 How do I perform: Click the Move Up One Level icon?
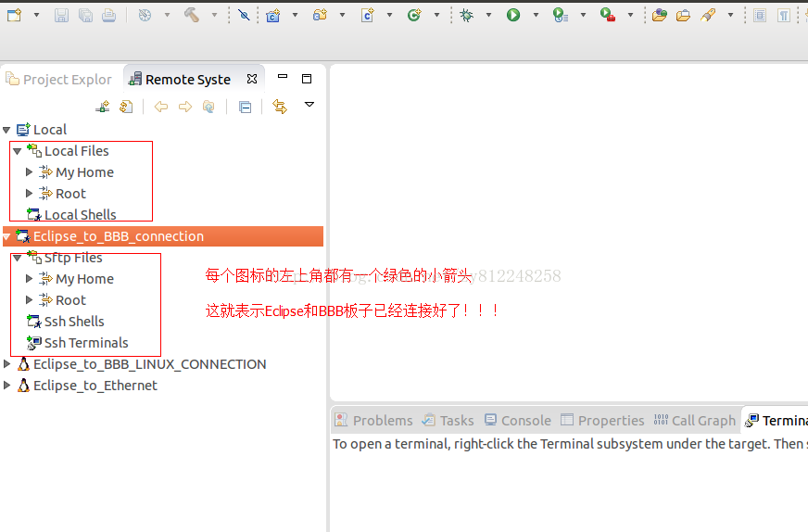click(208, 107)
